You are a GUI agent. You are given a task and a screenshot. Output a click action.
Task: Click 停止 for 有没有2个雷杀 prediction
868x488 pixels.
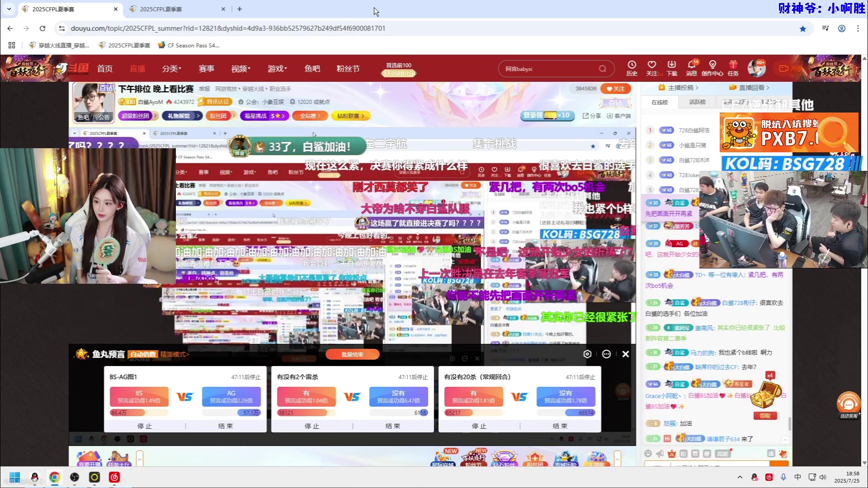click(x=311, y=426)
